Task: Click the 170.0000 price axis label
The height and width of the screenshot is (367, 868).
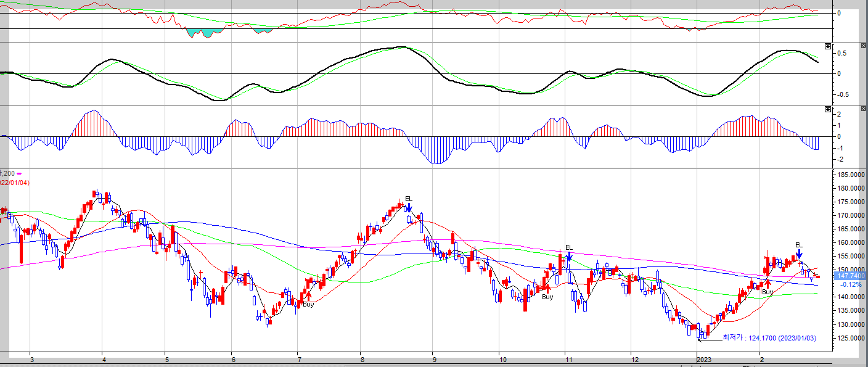Action: click(851, 215)
